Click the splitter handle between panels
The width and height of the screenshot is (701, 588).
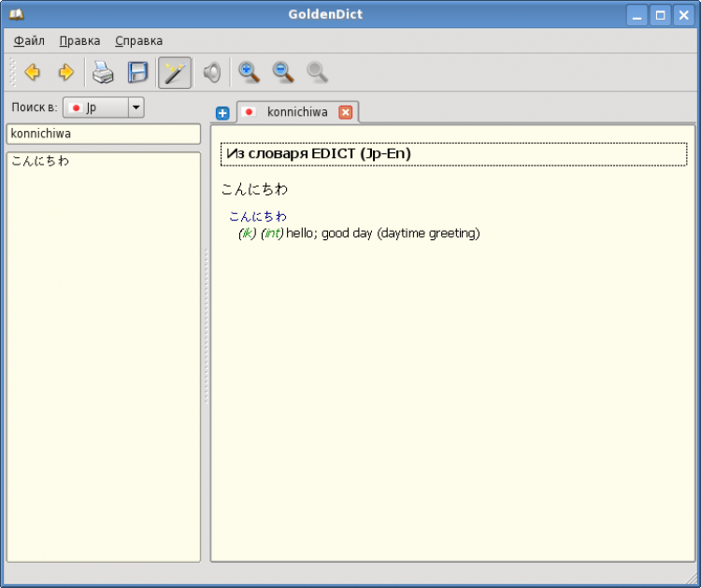tap(207, 325)
